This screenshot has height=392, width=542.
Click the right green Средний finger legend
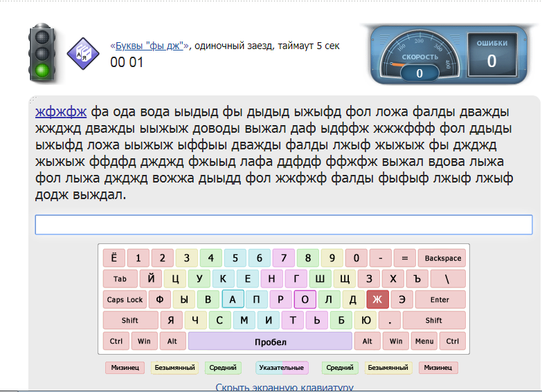[340, 368]
